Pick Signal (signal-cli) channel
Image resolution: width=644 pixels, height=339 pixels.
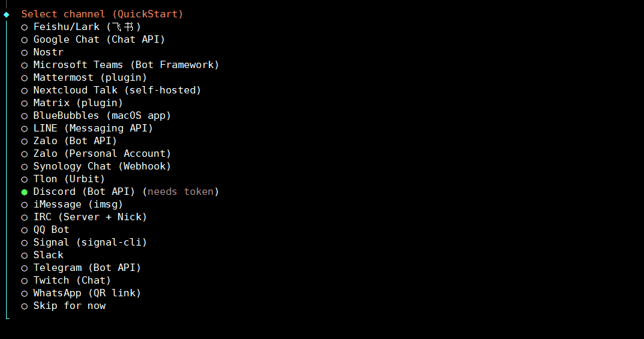coord(90,242)
